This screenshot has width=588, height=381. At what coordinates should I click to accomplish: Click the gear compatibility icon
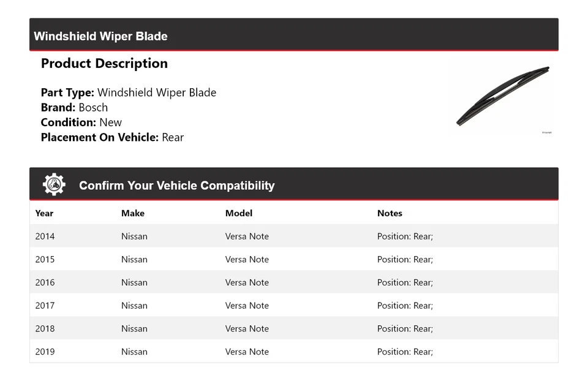pyautogui.click(x=54, y=184)
